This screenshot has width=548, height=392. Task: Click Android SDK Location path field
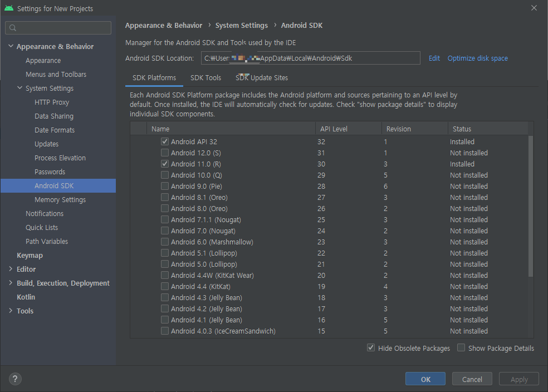point(311,58)
